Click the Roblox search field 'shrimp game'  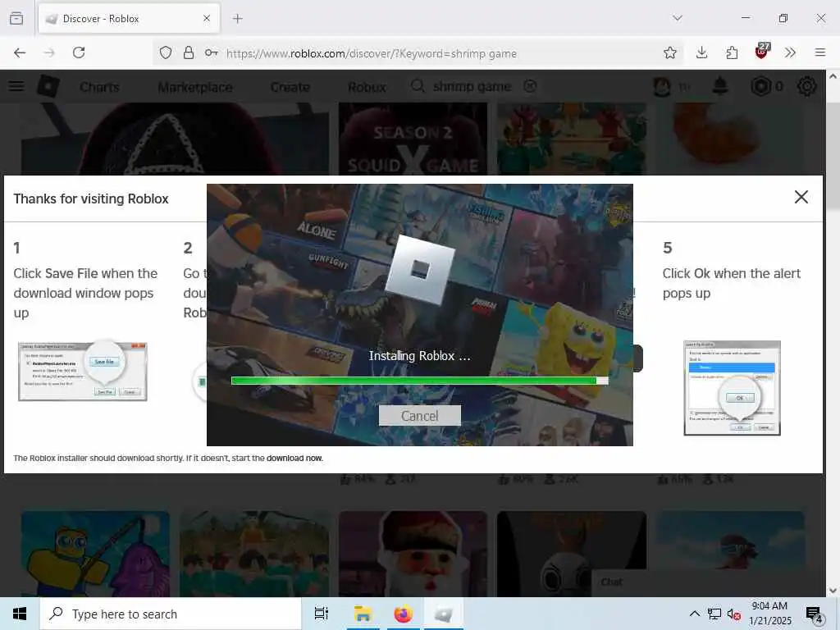(472, 87)
